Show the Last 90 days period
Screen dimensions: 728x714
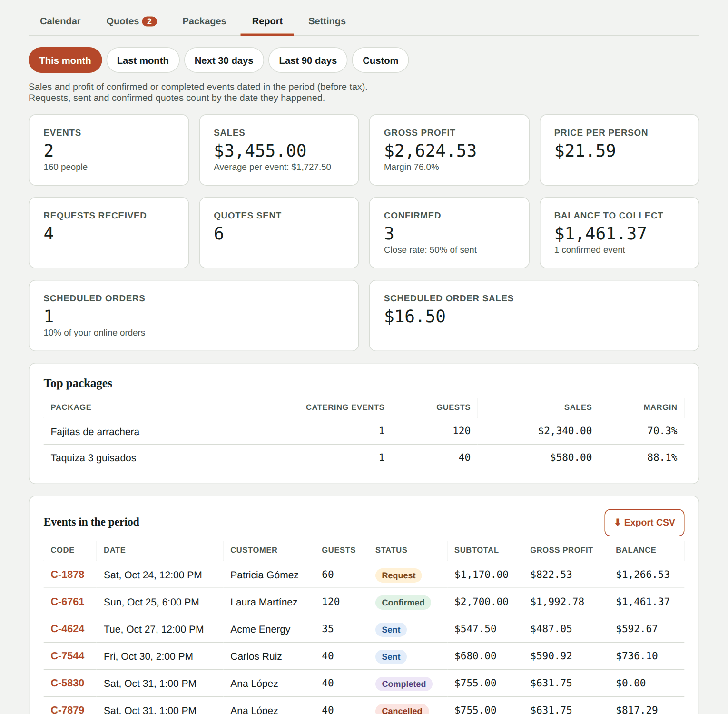click(308, 60)
